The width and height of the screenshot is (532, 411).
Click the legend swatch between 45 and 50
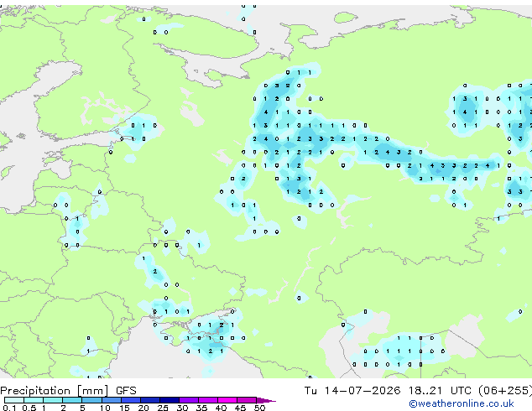click(247, 400)
